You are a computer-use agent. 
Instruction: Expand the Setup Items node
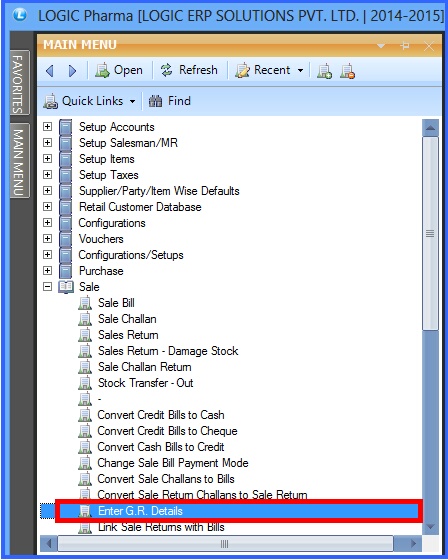click(47, 159)
